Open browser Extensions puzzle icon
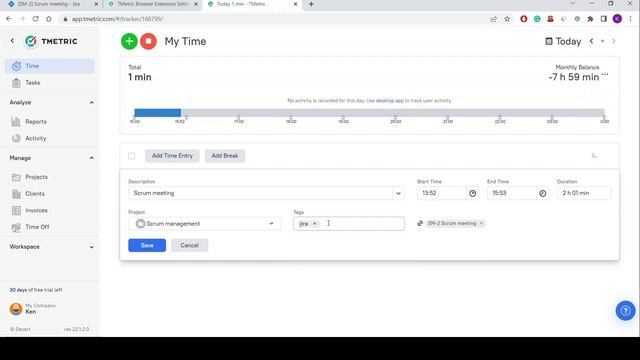 [590, 19]
